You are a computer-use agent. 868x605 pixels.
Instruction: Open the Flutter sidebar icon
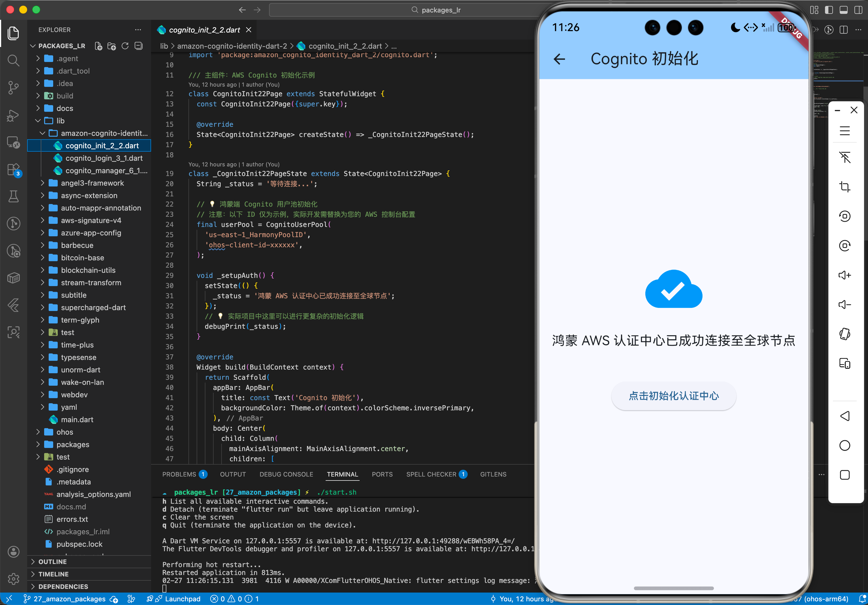(14, 305)
